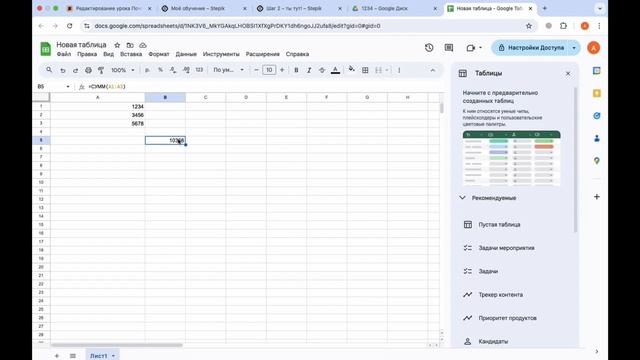Toggle italic formatting
The height and width of the screenshot is (360, 640).
309,70
